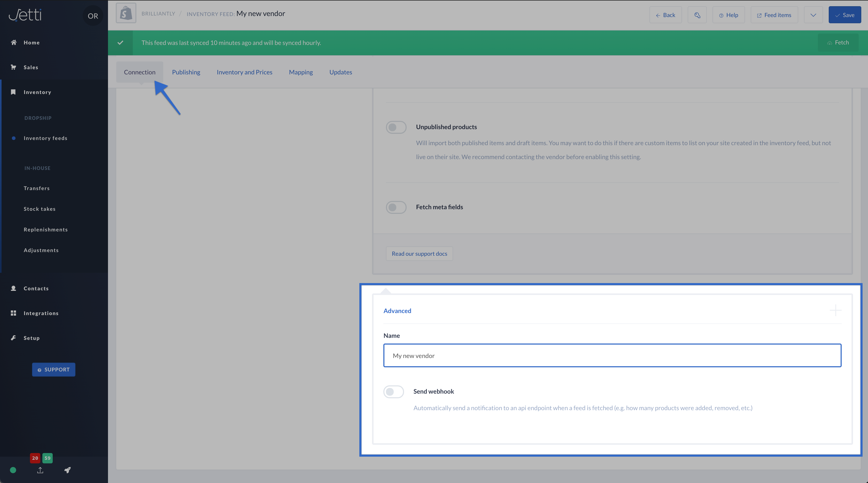Click the Jetti logo

click(25, 15)
